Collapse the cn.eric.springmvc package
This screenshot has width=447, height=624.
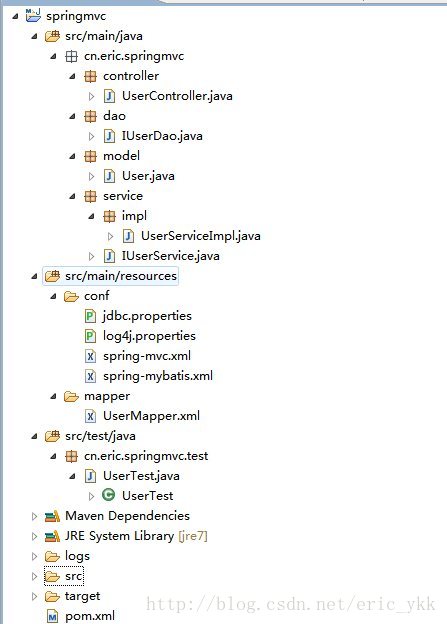(x=53, y=57)
